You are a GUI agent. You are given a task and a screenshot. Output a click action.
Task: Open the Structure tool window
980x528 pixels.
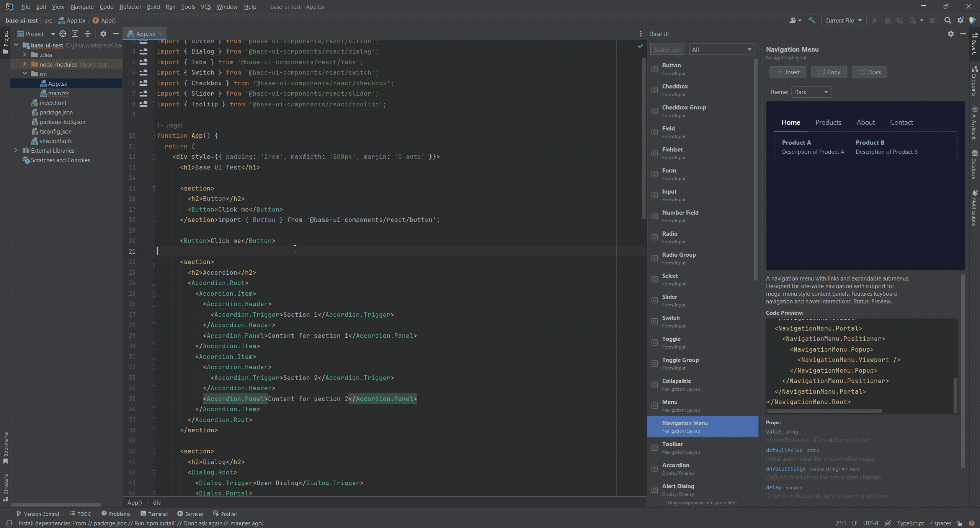click(5, 487)
